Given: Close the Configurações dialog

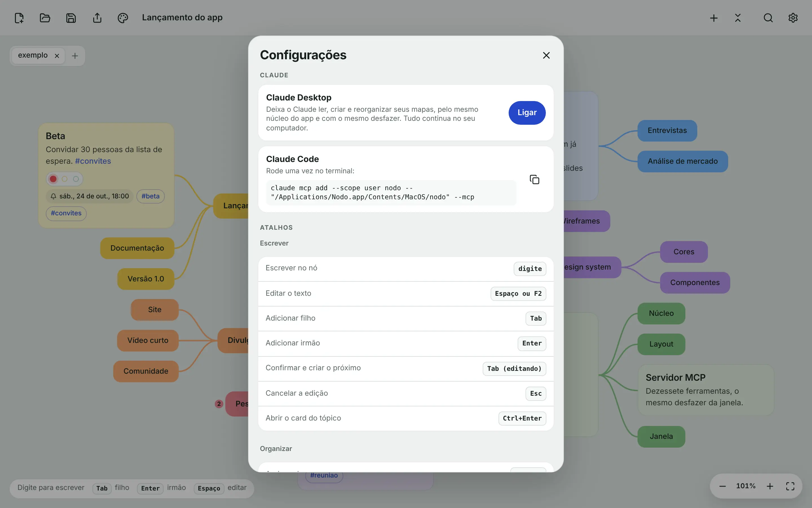Looking at the screenshot, I should click(x=546, y=55).
